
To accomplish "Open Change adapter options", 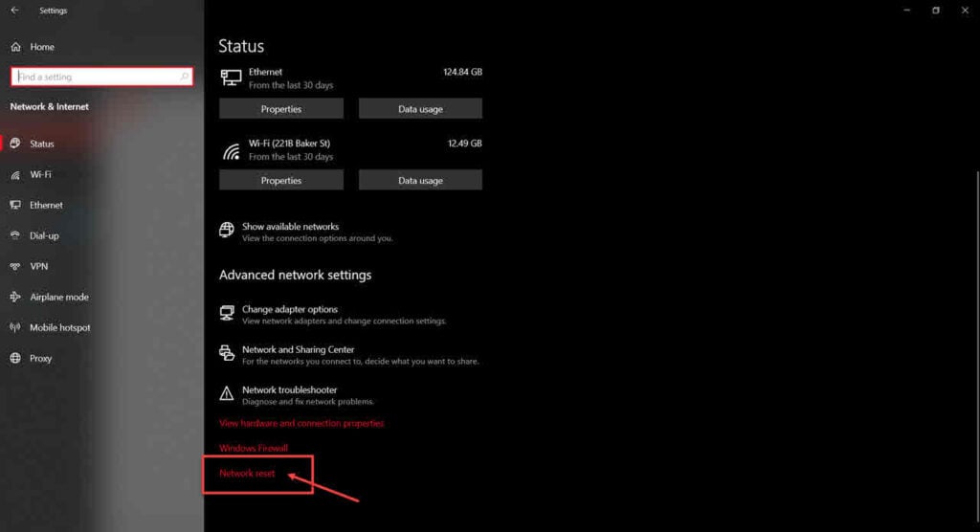I will click(290, 309).
